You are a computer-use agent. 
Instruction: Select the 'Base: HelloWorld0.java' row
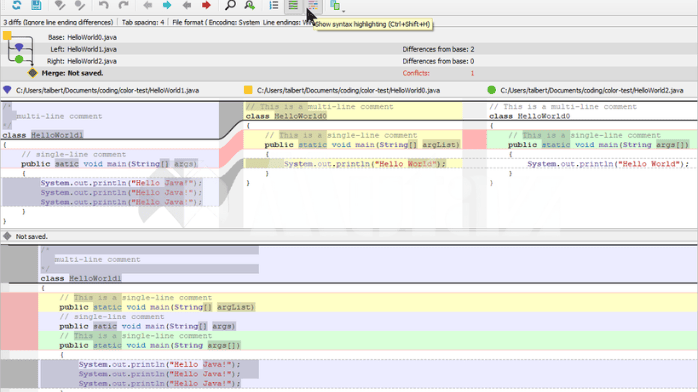pyautogui.click(x=349, y=37)
